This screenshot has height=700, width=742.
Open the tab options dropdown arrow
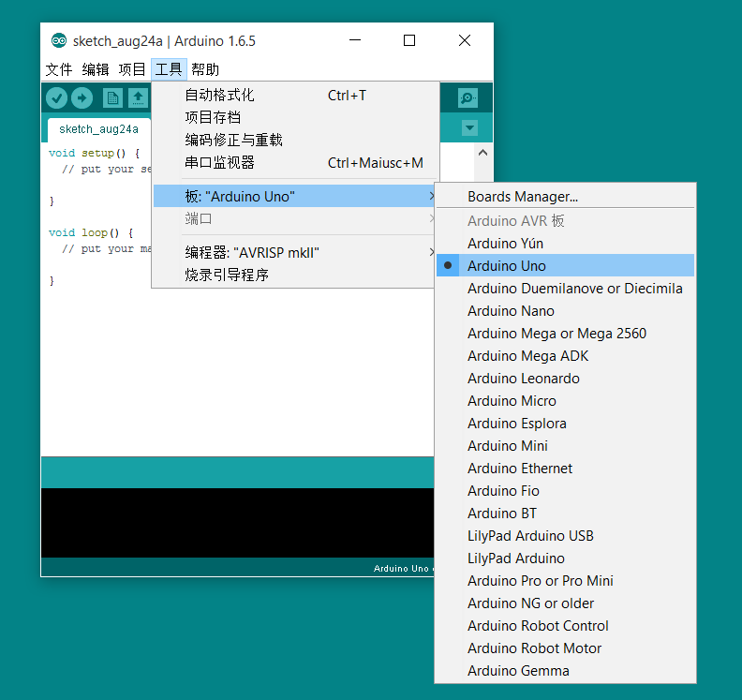[469, 128]
